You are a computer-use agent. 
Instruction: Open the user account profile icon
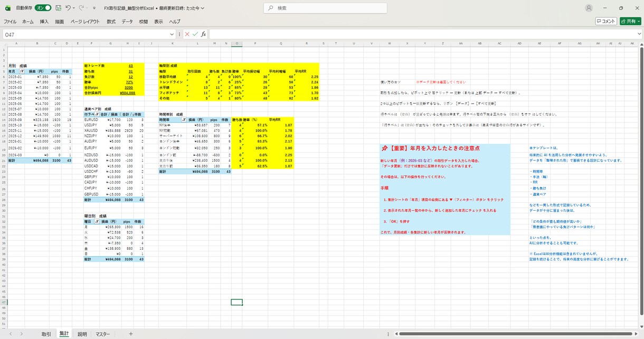589,8
